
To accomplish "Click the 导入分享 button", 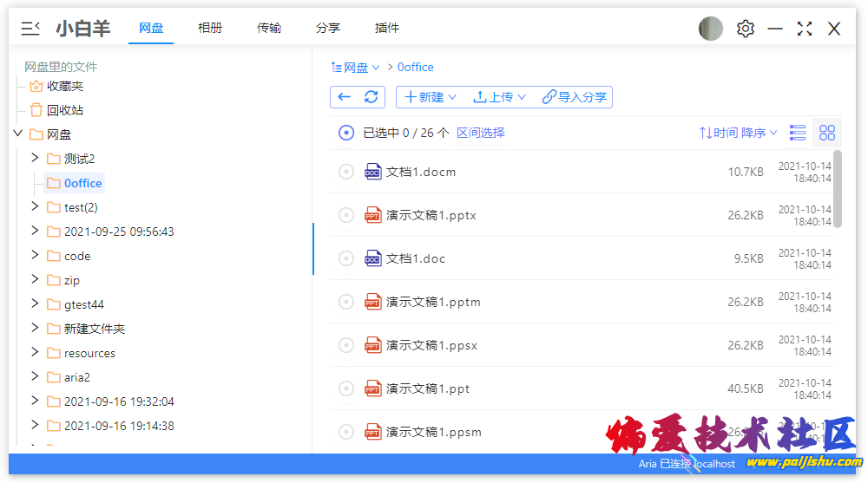I will 575,97.
